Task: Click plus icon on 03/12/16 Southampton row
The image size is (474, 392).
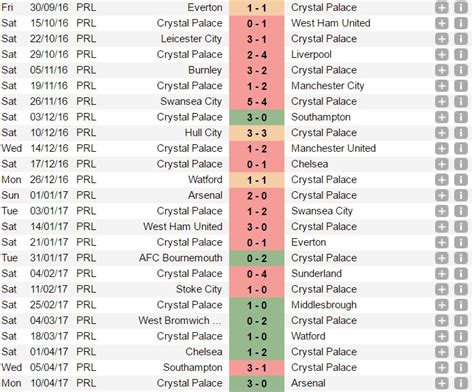Action: tap(441, 117)
